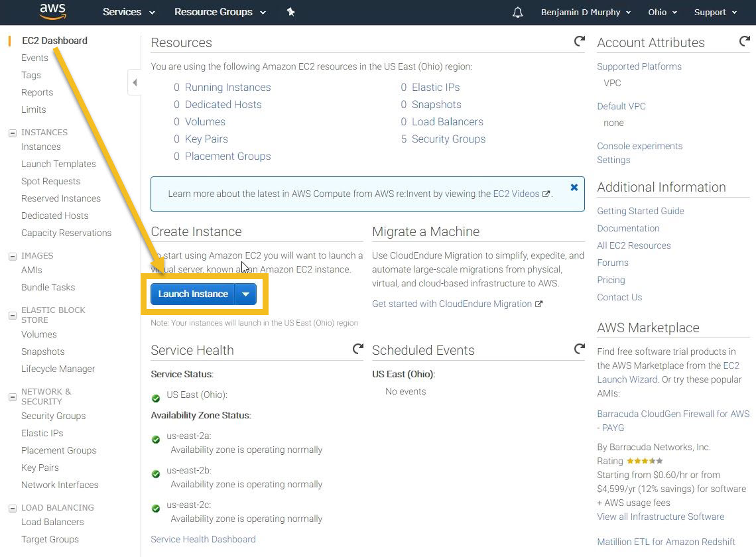Screen dimensions: 756x557
Task: Open the Services menu
Action: click(129, 12)
